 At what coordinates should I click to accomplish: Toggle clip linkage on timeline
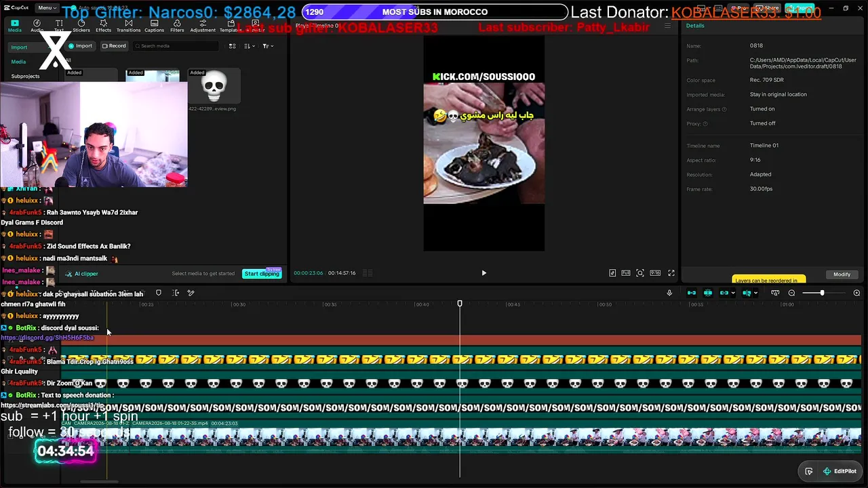(724, 293)
